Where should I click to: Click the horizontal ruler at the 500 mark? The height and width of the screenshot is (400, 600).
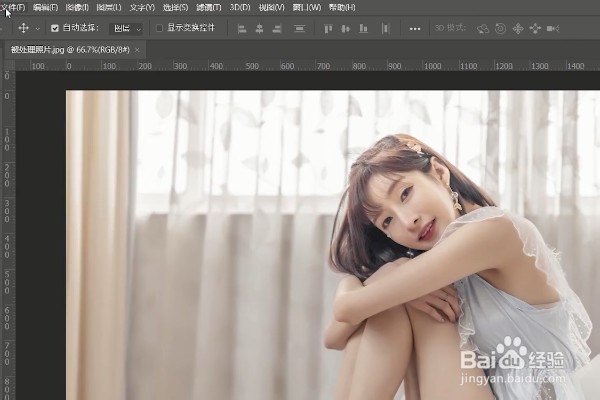252,66
